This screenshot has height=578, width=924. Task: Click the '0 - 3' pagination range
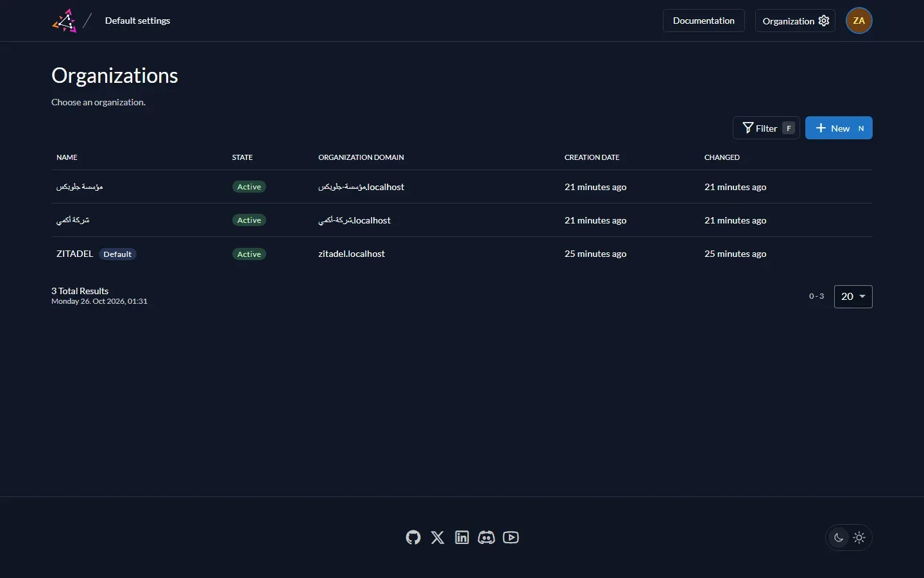click(x=816, y=296)
